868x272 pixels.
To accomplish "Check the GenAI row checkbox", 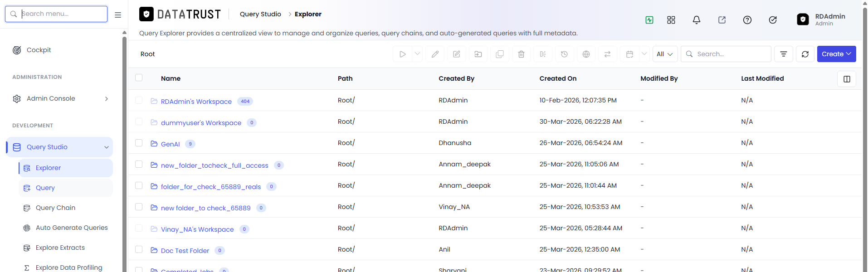I will click(139, 143).
